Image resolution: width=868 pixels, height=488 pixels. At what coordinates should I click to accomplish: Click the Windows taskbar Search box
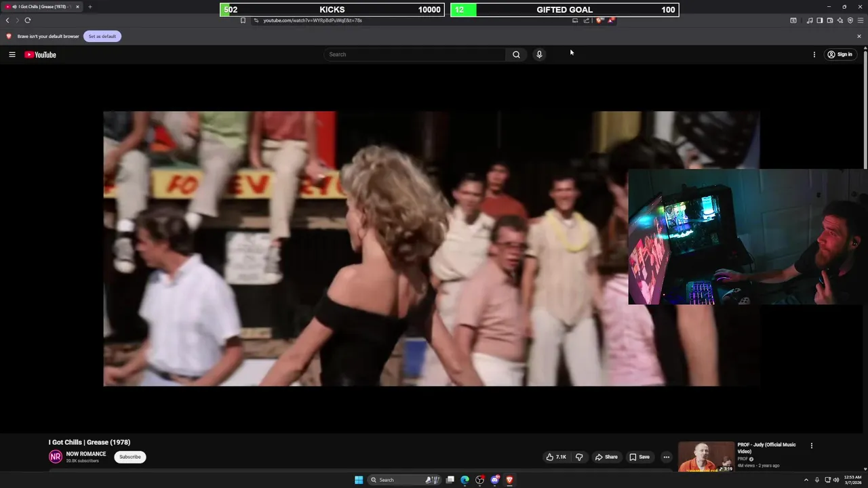click(405, 480)
